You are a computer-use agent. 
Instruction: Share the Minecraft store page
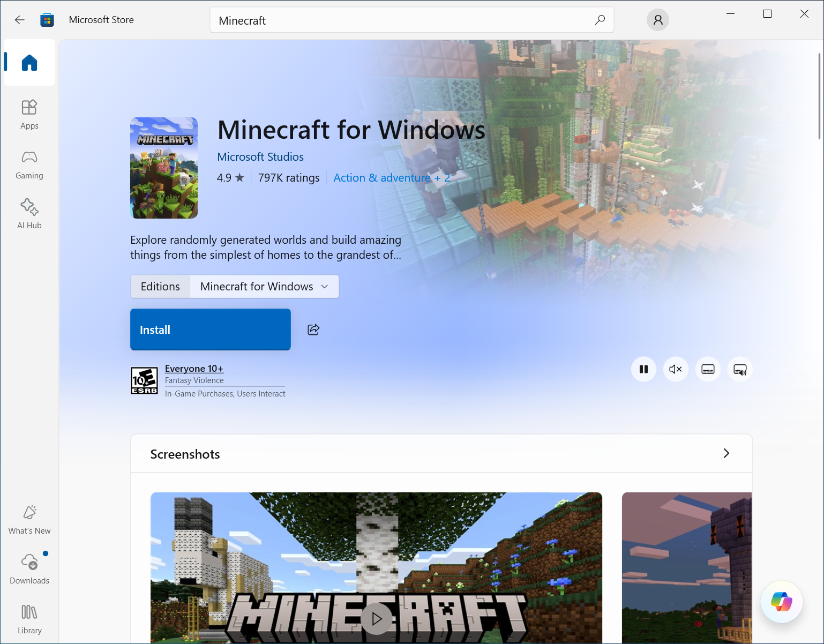click(313, 330)
